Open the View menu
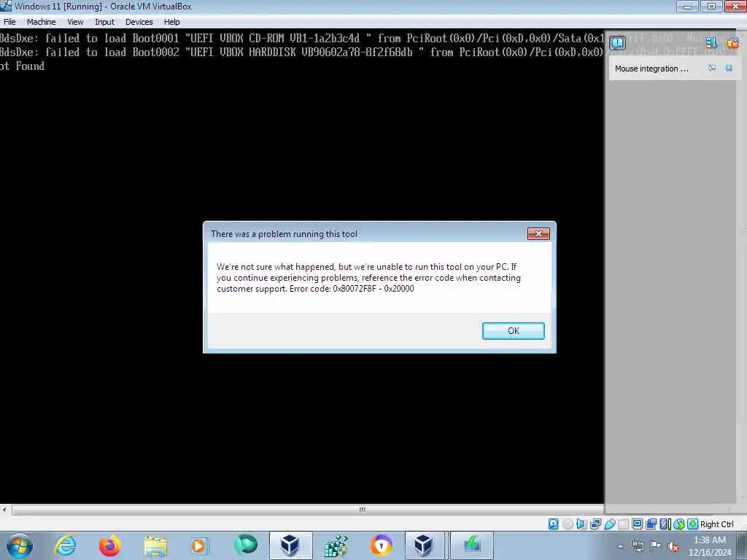 (x=75, y=22)
